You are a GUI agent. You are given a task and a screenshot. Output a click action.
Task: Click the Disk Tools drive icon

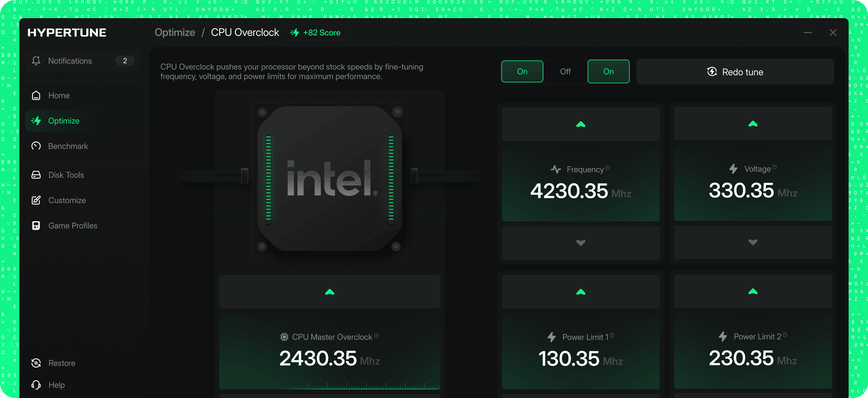coord(36,175)
